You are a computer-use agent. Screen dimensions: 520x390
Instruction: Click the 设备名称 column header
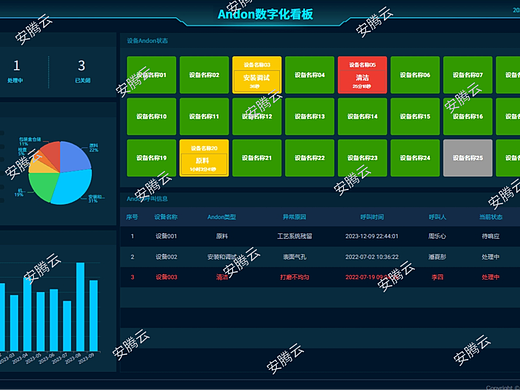coord(166,217)
